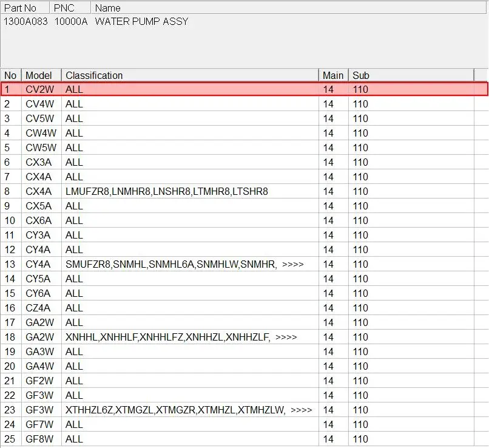This screenshot has width=489, height=448.
Task: Click the PNC column header
Action: pos(70,7)
